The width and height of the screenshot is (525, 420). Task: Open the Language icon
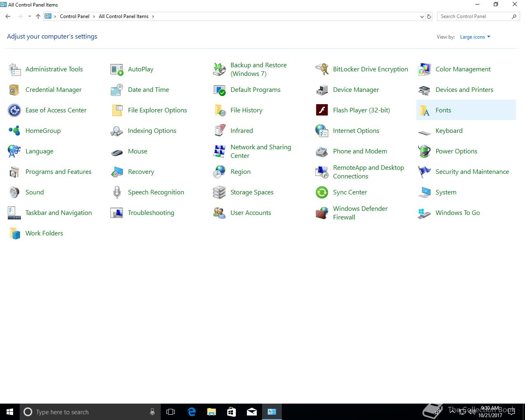pos(14,151)
